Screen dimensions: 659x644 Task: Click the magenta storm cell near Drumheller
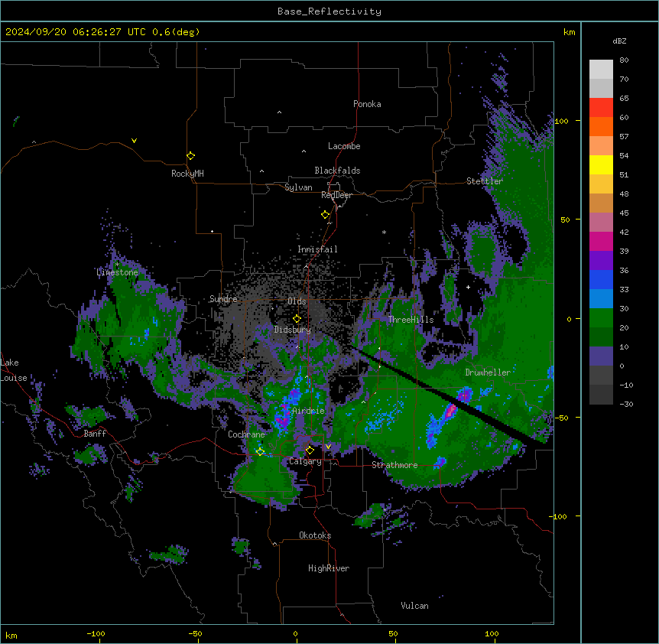click(x=450, y=410)
